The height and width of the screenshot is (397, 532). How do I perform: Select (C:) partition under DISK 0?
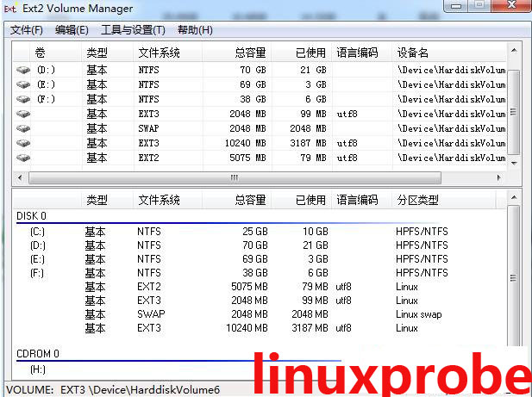pyautogui.click(x=37, y=232)
